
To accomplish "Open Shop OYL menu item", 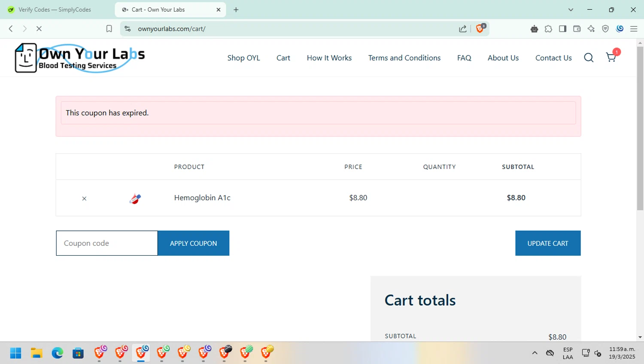I will point(243,58).
